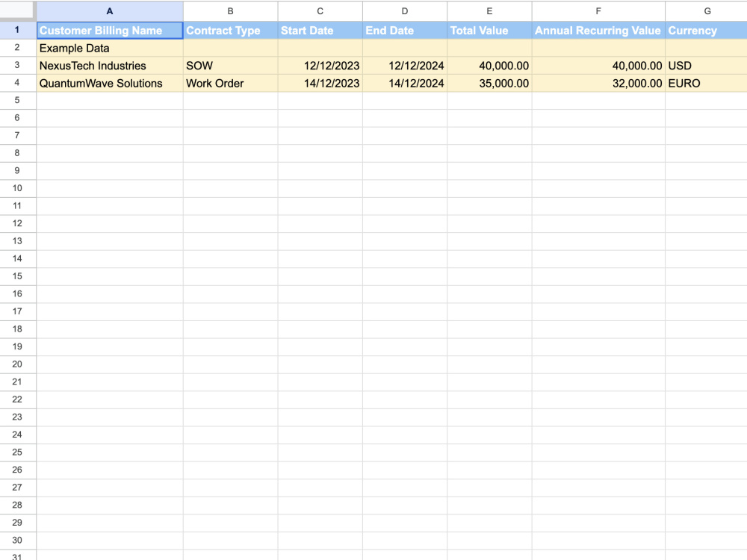747x560 pixels.
Task: Click the 12/12/2023 start date cell
Action: pos(320,66)
